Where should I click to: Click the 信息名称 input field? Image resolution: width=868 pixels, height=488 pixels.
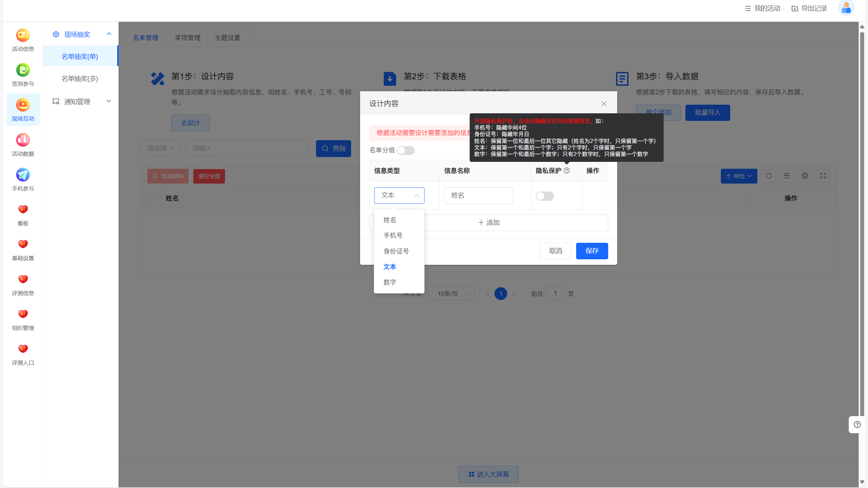(x=478, y=196)
